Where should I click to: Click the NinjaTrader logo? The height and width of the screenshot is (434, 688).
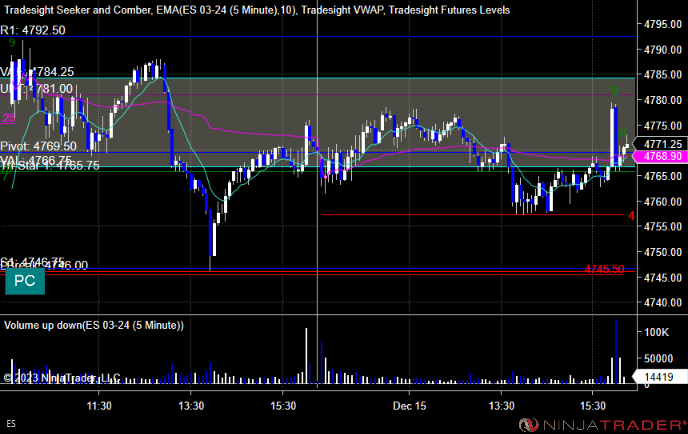click(x=602, y=424)
